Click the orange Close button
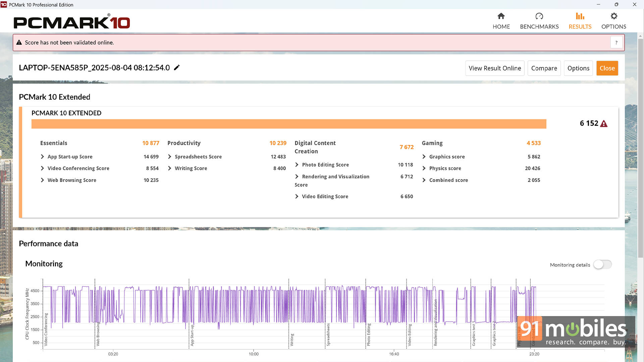 (x=607, y=68)
